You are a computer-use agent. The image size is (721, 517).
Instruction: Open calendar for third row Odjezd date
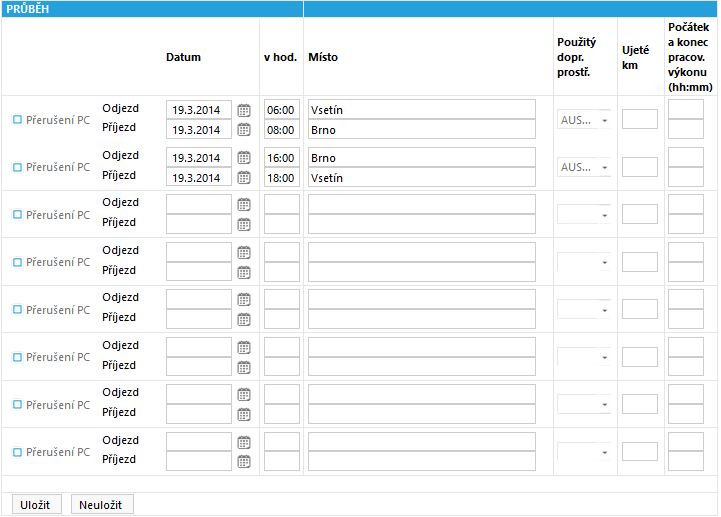(244, 205)
